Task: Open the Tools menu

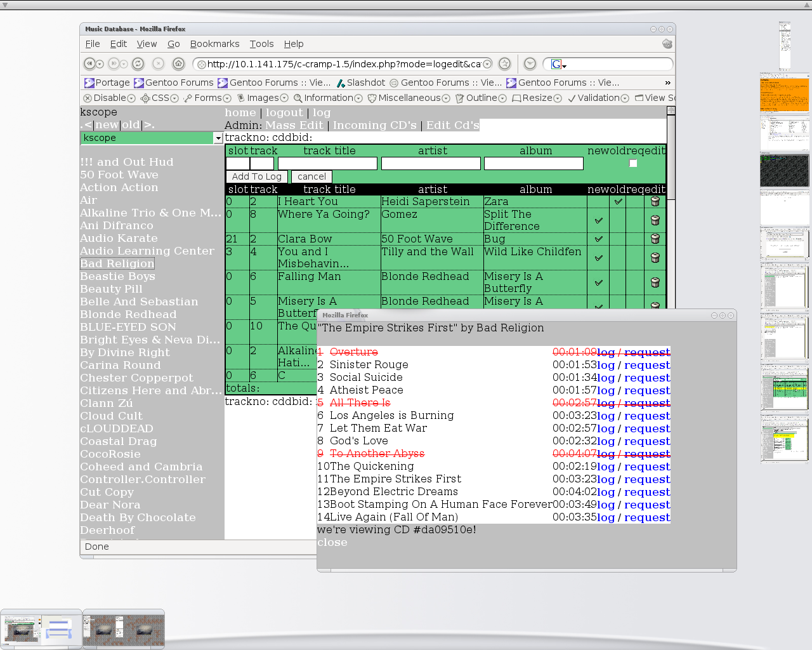Action: pyautogui.click(x=261, y=44)
